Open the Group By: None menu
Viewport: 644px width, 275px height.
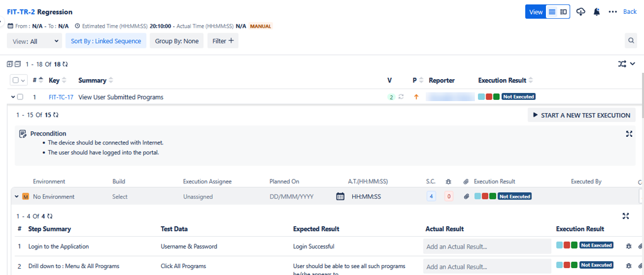pyautogui.click(x=177, y=41)
